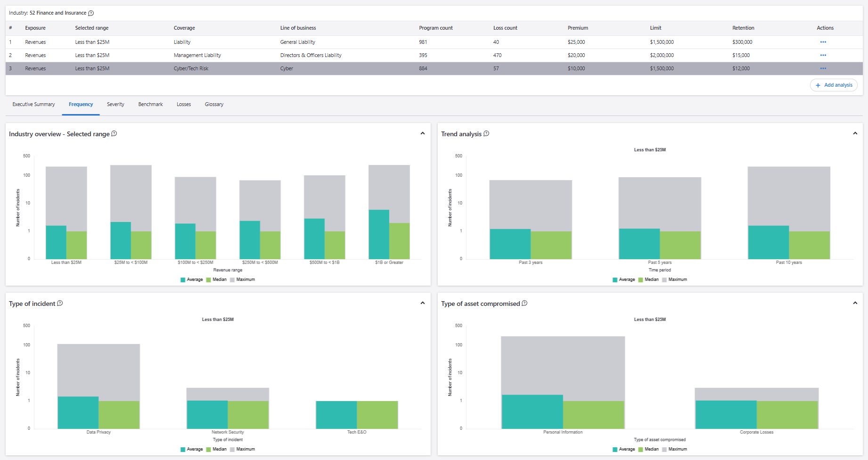The image size is (868, 460).
Task: Click the Add analysis button
Action: (834, 85)
